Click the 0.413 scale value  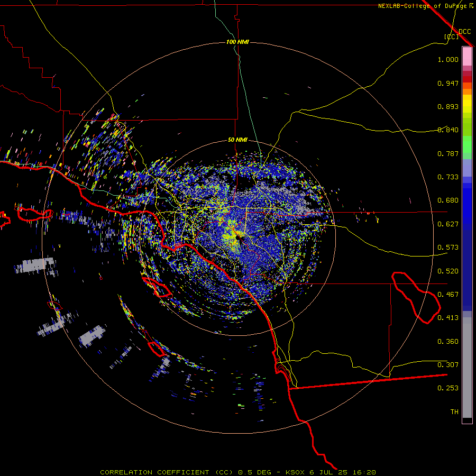448,318
